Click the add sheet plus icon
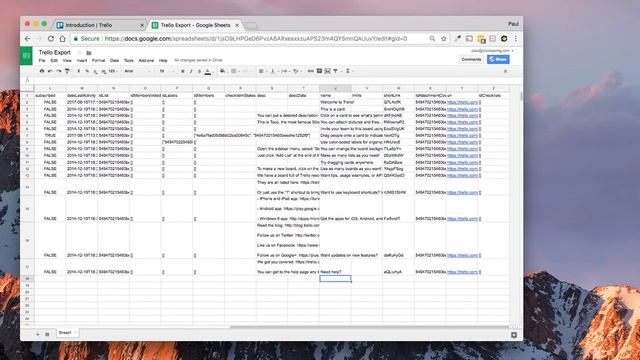Screen dimensions: 640x360 [38, 334]
